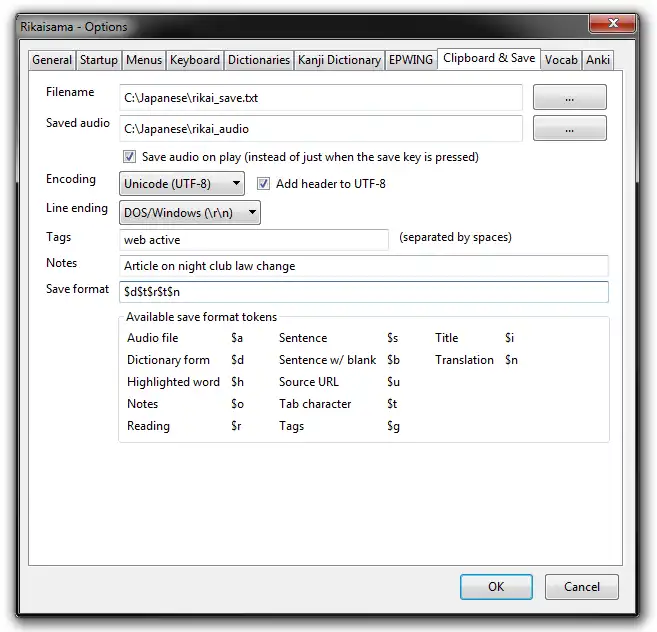Screen dimensions: 657x632
Task: Click the $t tab character token
Action: click(392, 404)
